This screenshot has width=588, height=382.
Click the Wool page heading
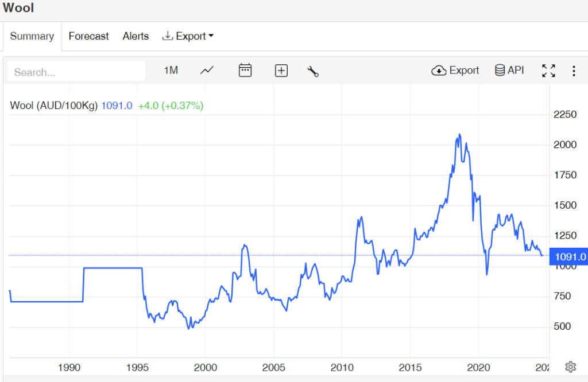[18, 7]
